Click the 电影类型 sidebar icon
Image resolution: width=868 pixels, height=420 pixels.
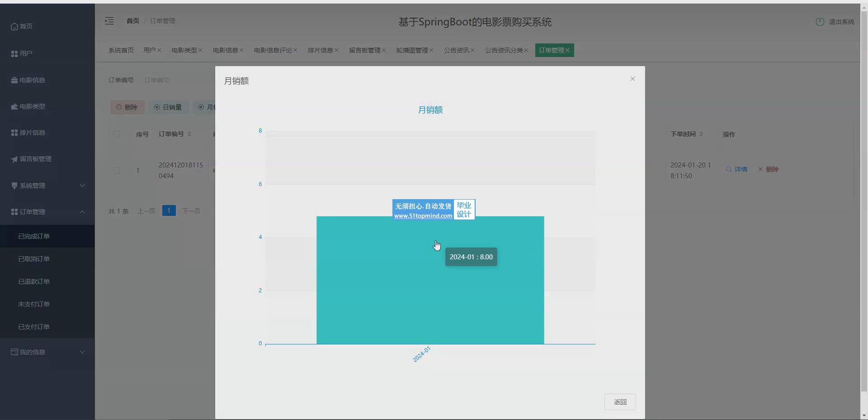click(x=14, y=106)
